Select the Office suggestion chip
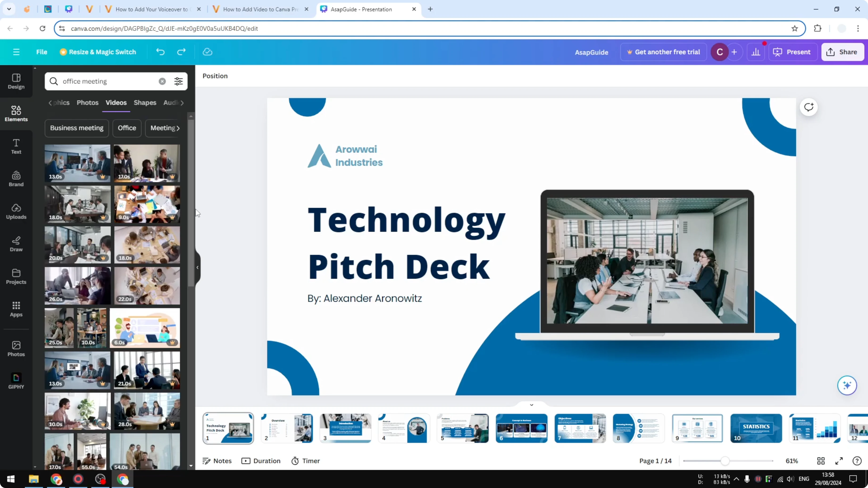 127,128
